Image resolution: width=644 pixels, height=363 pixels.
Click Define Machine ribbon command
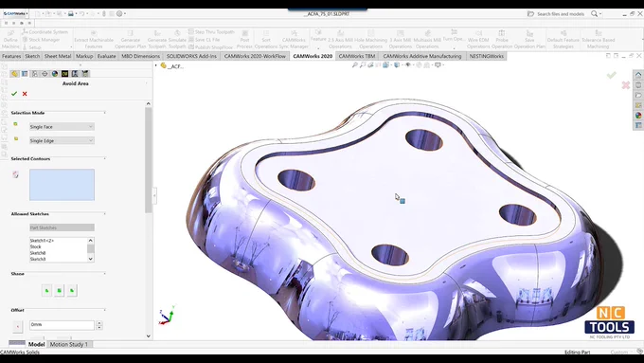point(10,40)
